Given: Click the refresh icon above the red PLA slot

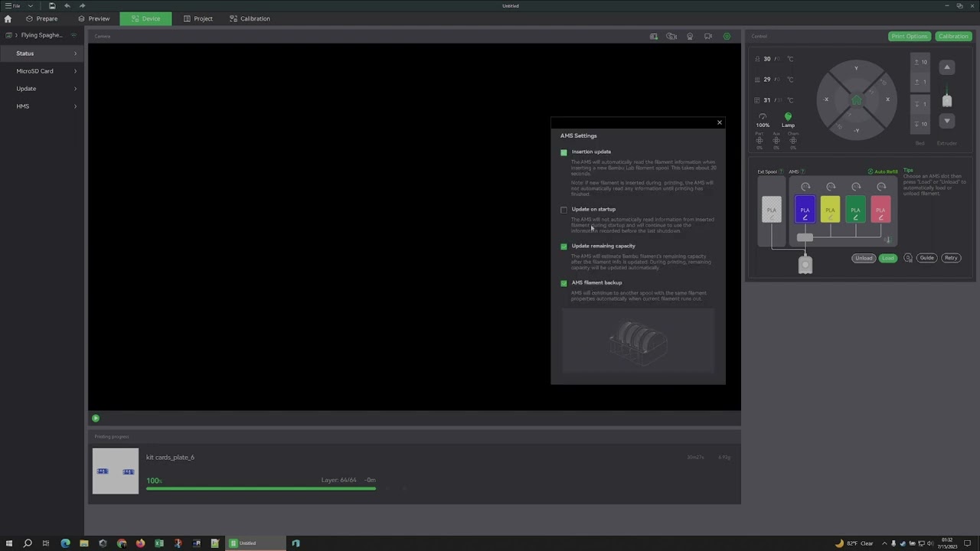Looking at the screenshot, I should pyautogui.click(x=881, y=187).
